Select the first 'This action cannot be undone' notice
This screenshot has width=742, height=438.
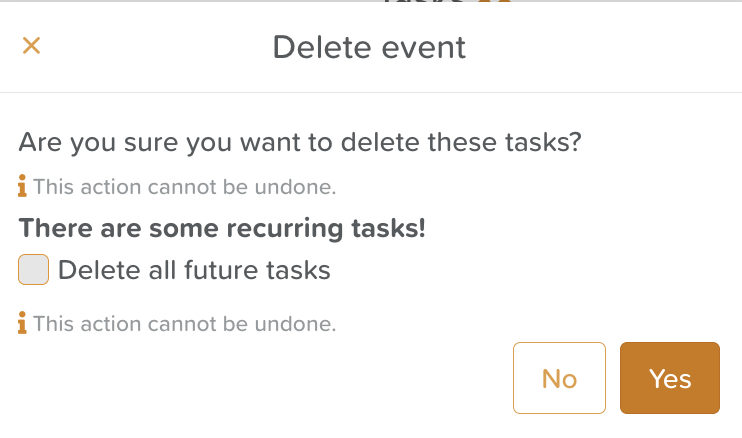[185, 187]
